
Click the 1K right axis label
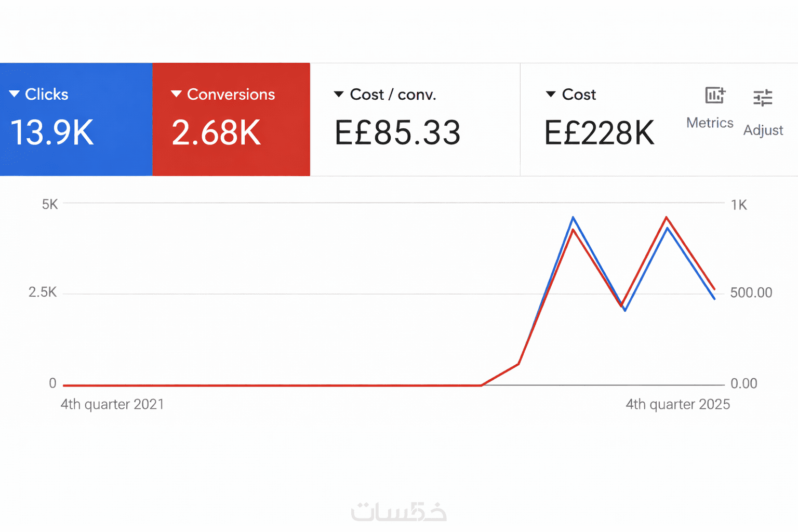point(739,205)
